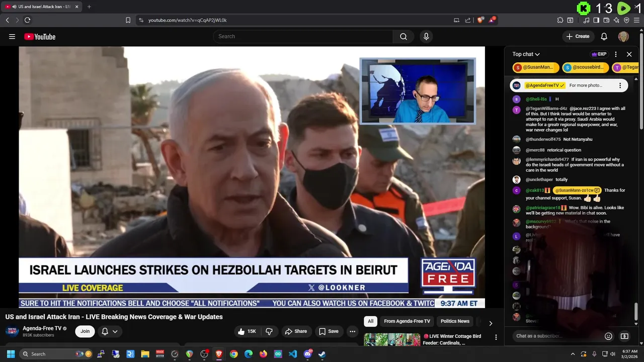
Task: Join the Agenda-Free TV channel
Action: pyautogui.click(x=85, y=331)
